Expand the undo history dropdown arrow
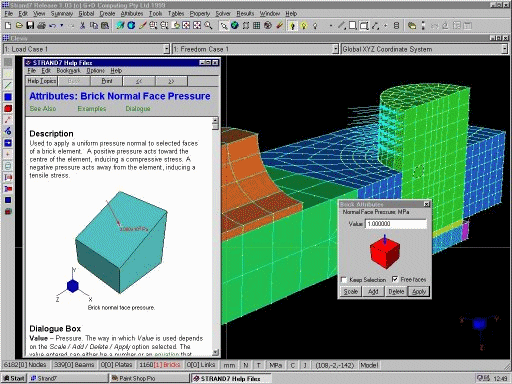This screenshot has width=512, height=384. 61,25
